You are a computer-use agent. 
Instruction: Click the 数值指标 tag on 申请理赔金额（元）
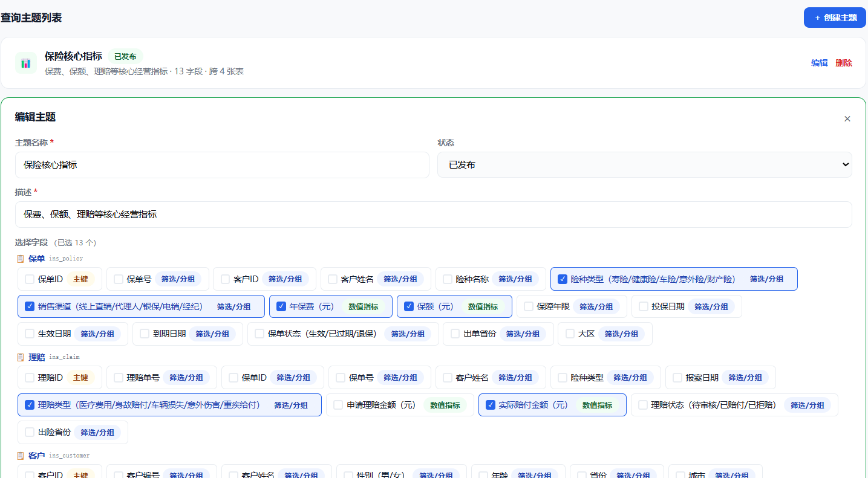(445, 405)
